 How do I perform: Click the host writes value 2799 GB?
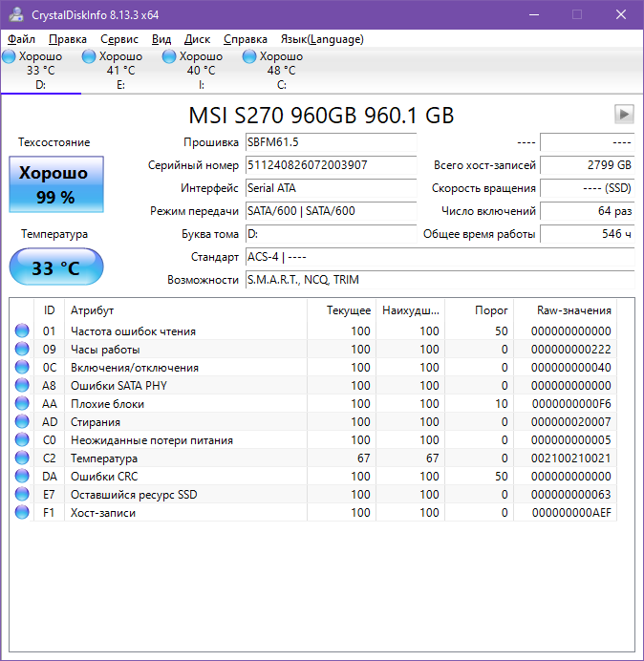587,165
